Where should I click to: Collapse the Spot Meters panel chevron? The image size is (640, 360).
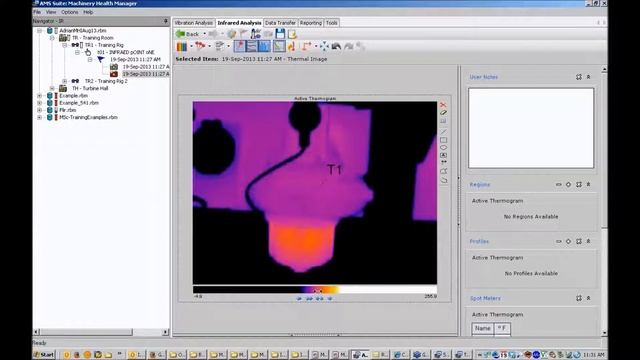(x=589, y=298)
